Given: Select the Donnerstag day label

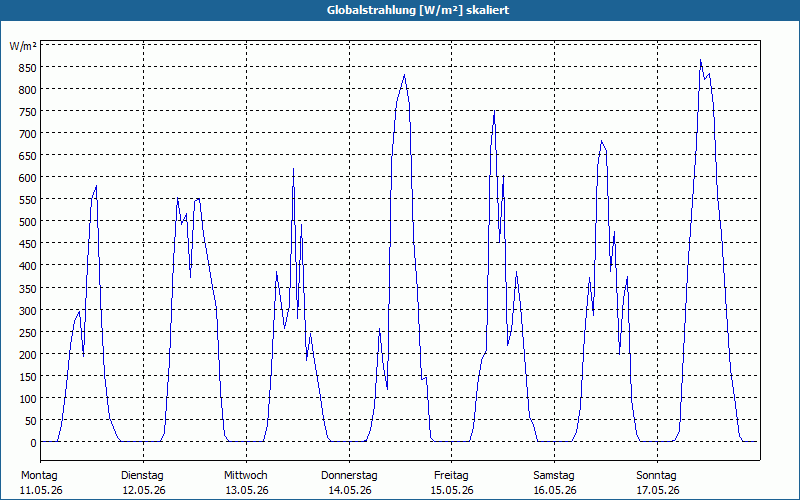Looking at the screenshot, I should (349, 476).
